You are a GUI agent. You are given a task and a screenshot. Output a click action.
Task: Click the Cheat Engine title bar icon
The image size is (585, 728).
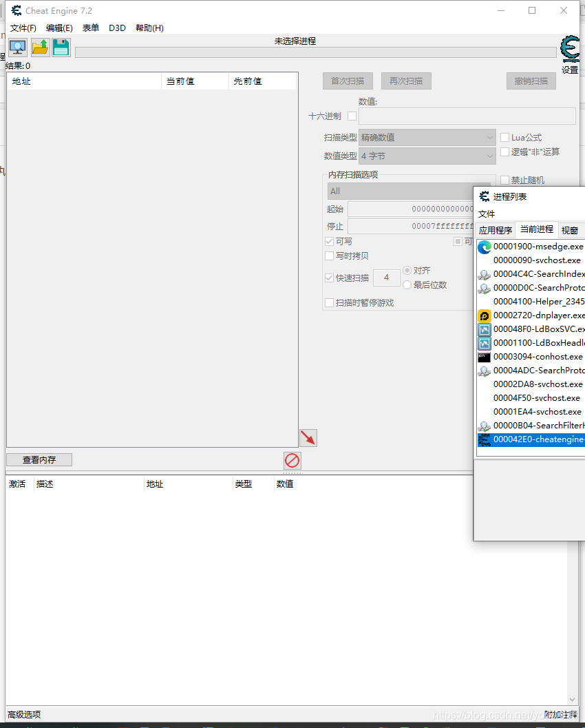pyautogui.click(x=17, y=10)
